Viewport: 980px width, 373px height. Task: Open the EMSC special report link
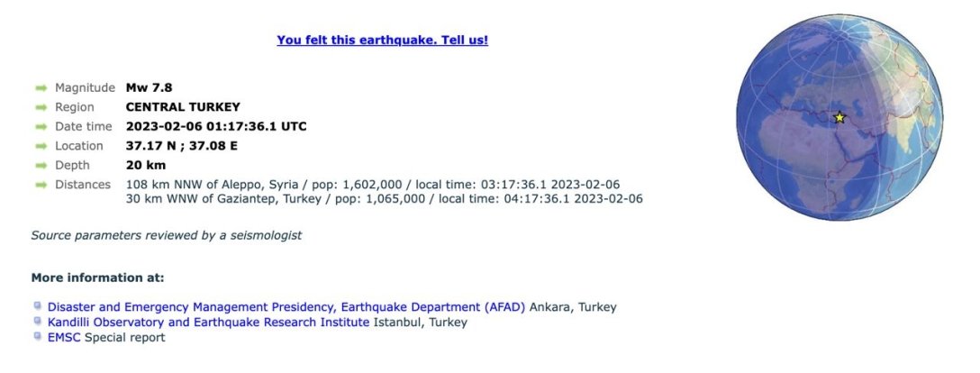pyautogui.click(x=64, y=338)
